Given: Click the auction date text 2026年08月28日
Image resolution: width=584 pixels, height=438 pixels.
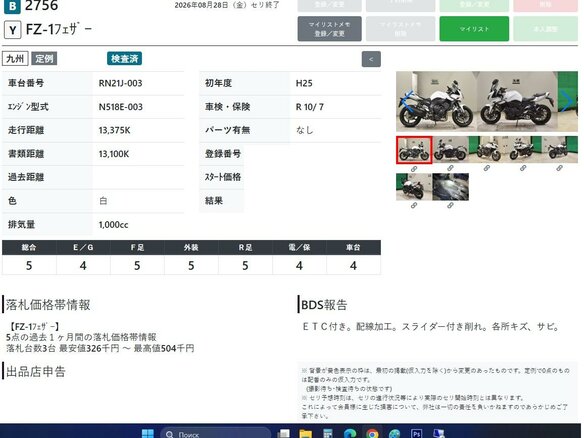Looking at the screenshot, I should pos(201,5).
